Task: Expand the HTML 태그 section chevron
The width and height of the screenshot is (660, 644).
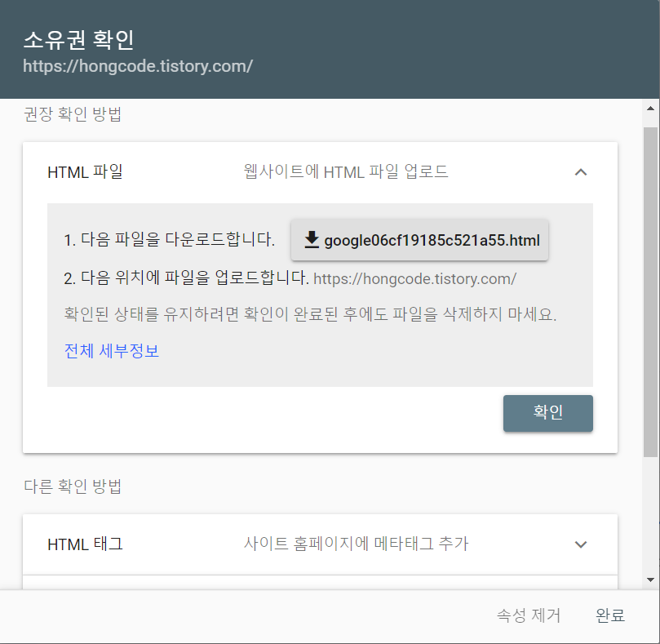Action: point(580,544)
